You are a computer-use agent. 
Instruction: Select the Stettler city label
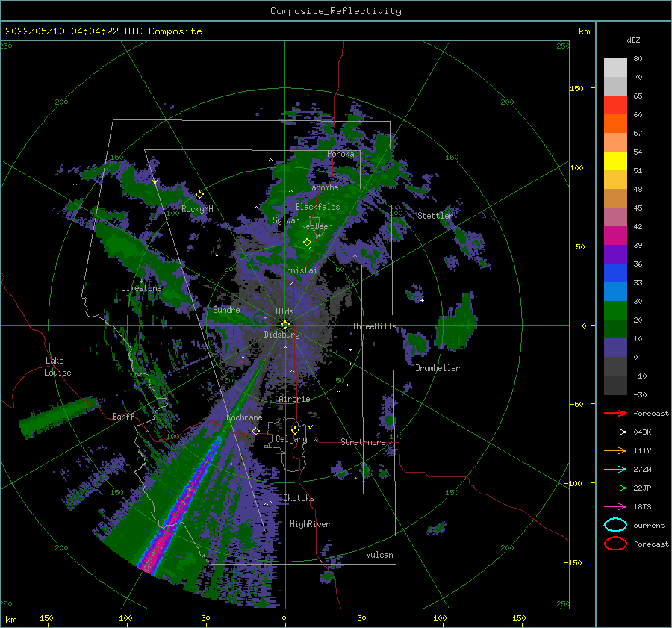pyautogui.click(x=435, y=216)
